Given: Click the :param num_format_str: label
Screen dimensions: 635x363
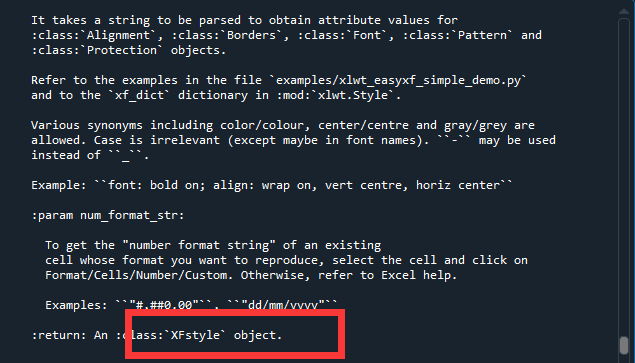Looking at the screenshot, I should click(108, 216).
